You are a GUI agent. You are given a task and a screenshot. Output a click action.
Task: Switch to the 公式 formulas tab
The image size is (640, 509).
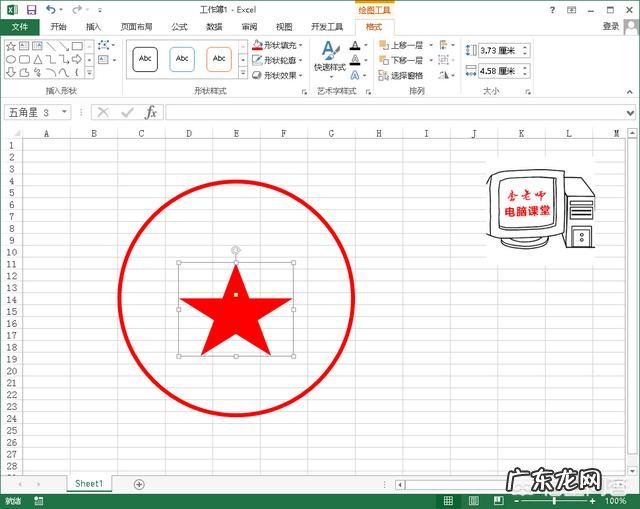tap(179, 27)
